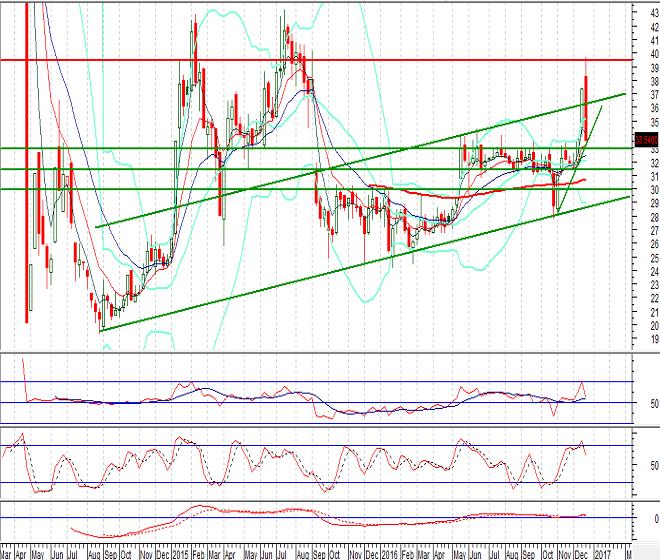Click the Feb label right after 2015
Screen dimensions: 660x560
click(198, 555)
